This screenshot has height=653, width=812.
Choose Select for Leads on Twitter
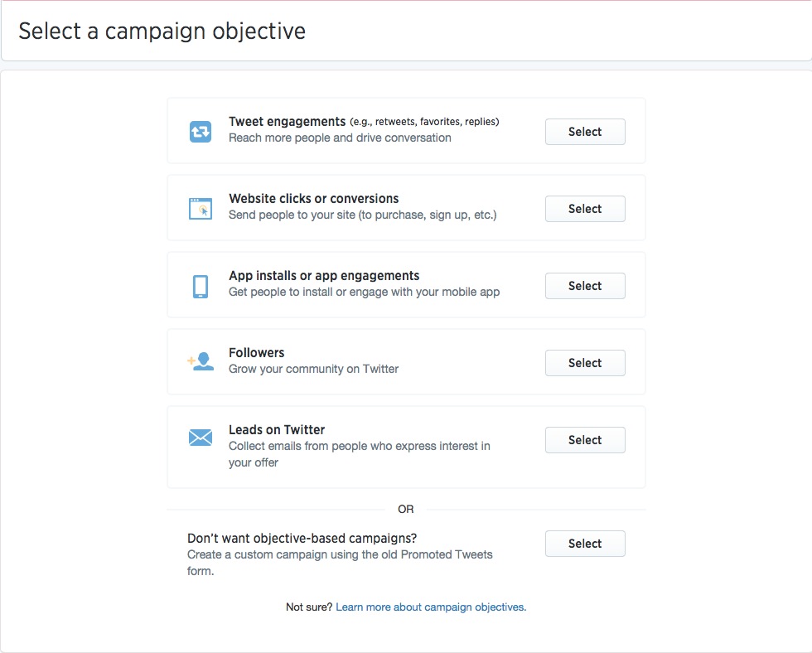pos(585,440)
